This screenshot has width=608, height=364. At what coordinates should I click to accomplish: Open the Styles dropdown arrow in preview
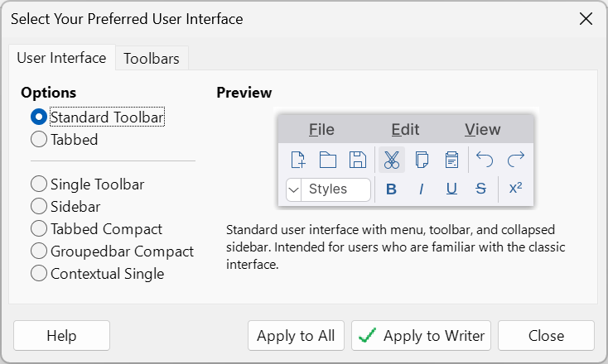(293, 189)
